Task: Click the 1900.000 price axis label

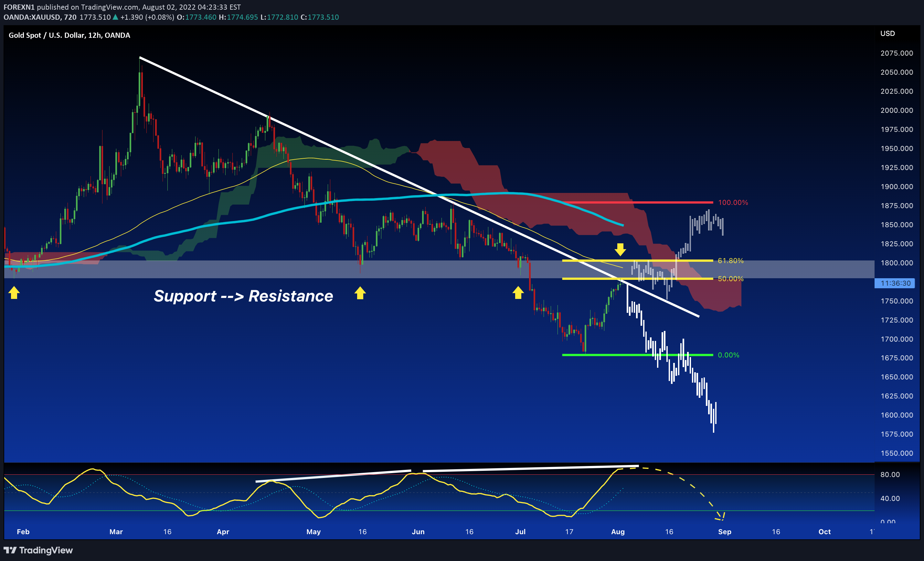Action: (897, 187)
